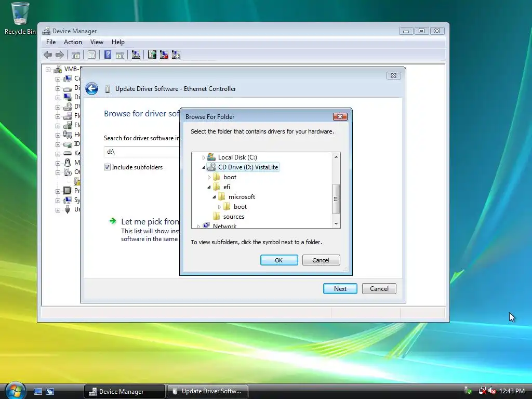Click the Show Desktop quick launch icon
This screenshot has width=532, height=399.
37,392
